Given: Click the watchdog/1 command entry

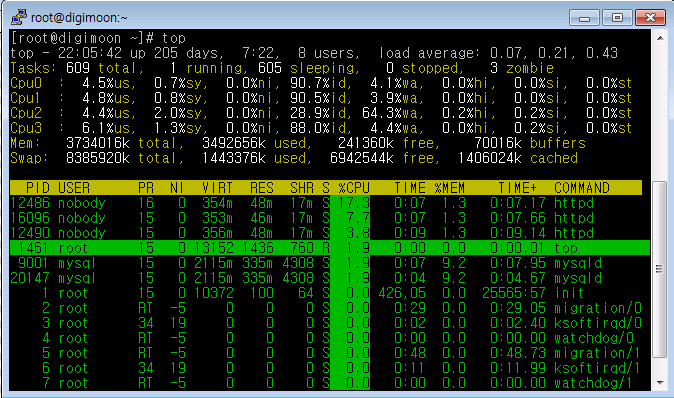Looking at the screenshot, I should pyautogui.click(x=593, y=383).
